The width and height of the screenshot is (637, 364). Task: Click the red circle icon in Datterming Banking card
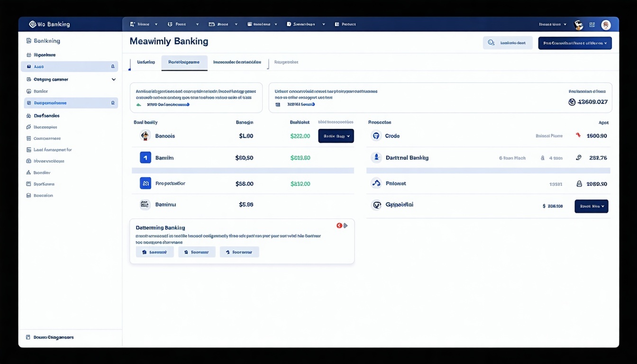(x=339, y=226)
